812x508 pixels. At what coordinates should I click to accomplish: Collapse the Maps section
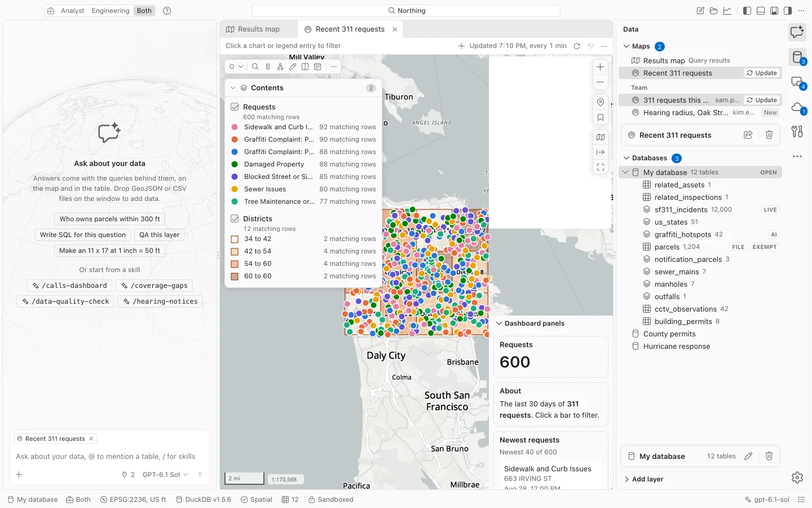click(626, 46)
